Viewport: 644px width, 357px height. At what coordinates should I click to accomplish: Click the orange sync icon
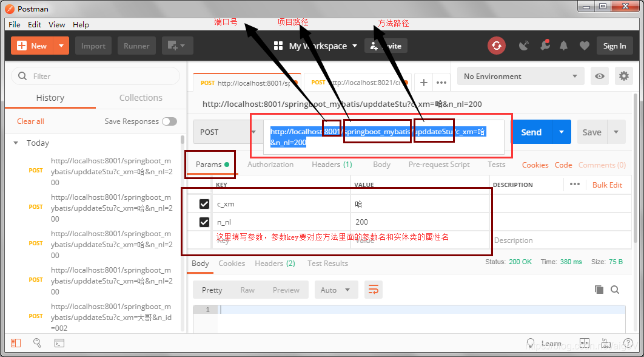click(497, 46)
